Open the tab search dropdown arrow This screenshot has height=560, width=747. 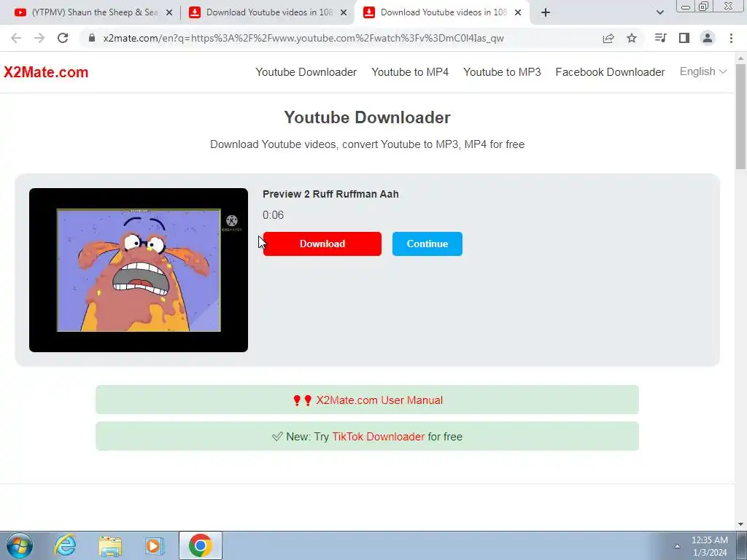pos(659,12)
